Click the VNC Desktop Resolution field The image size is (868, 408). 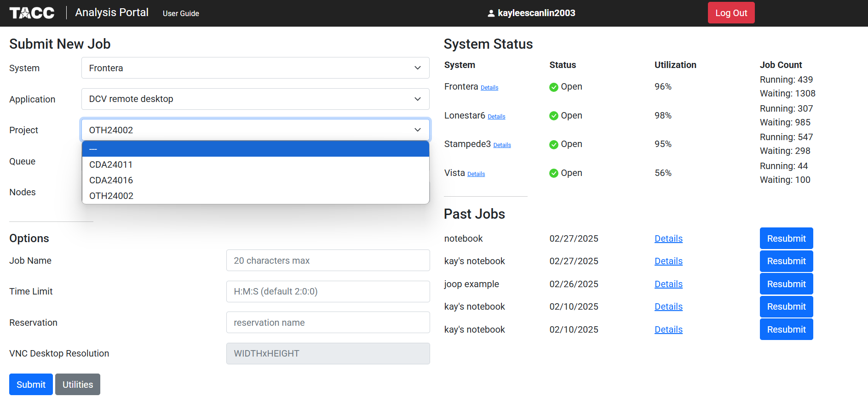tap(328, 353)
